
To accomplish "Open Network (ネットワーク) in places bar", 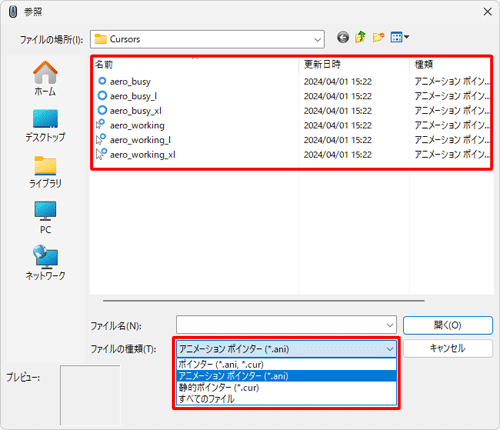I will pyautogui.click(x=45, y=263).
